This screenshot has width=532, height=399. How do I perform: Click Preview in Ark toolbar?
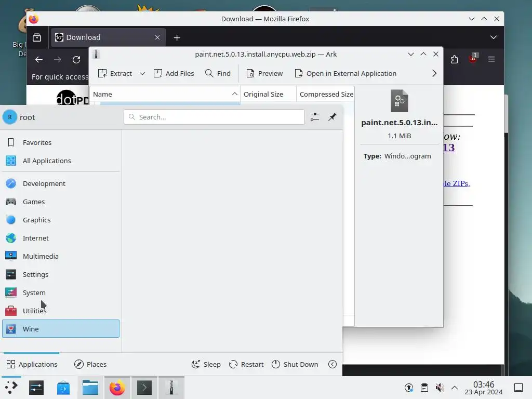(264, 74)
